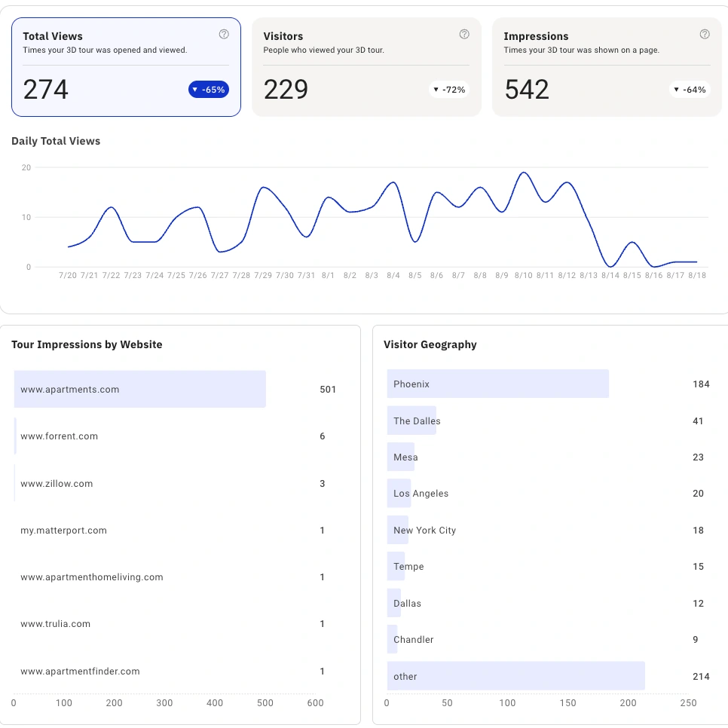Viewport: 728px width, 728px height.
Task: Click the Total Views help question icon
Action: 224,34
